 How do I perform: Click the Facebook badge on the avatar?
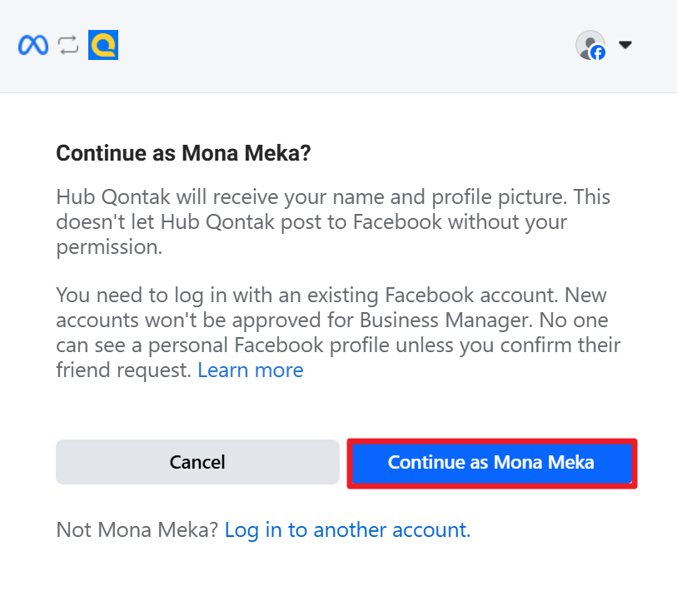pyautogui.click(x=598, y=52)
